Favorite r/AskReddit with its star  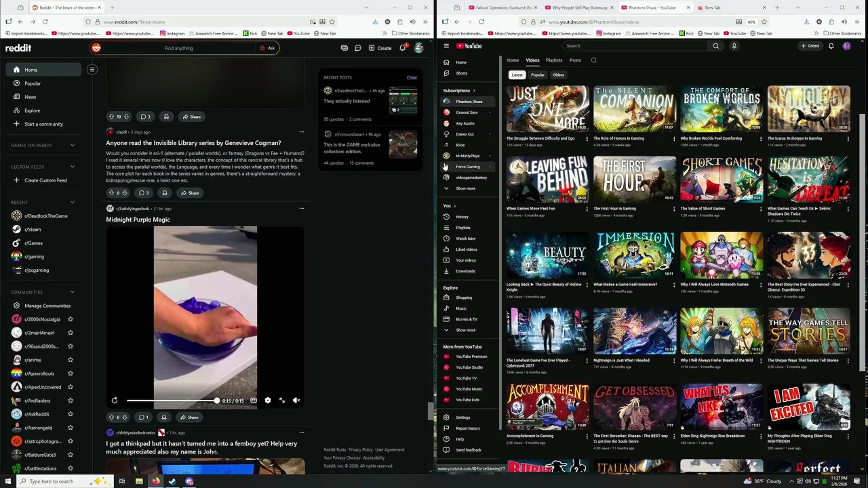point(71,414)
